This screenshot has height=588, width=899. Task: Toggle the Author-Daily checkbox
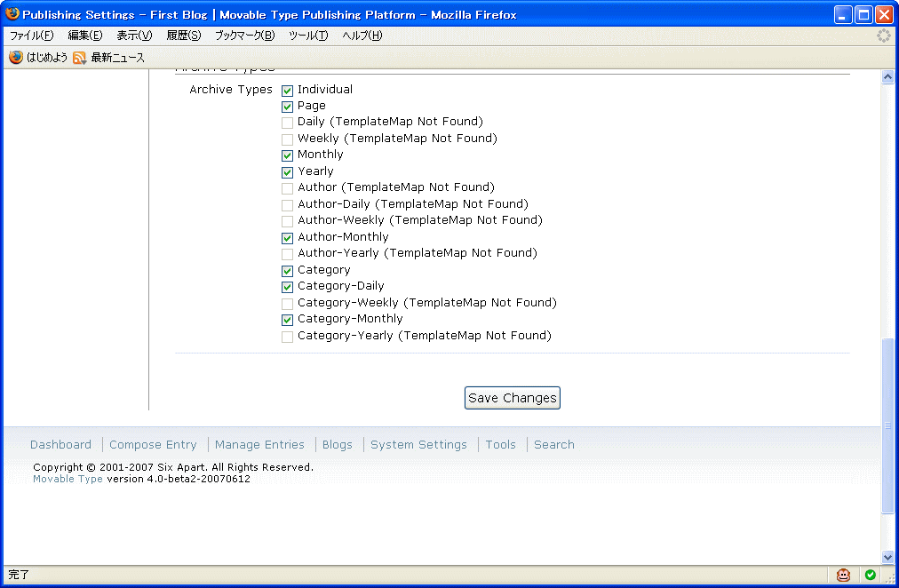(287, 204)
